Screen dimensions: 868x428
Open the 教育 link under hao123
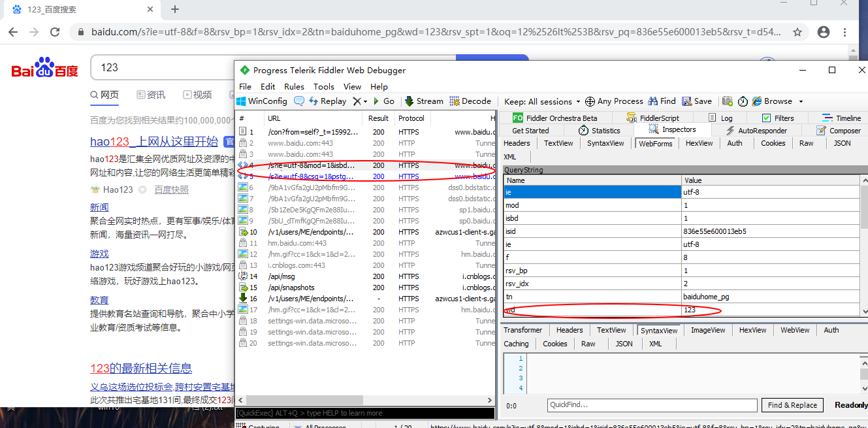(99, 300)
